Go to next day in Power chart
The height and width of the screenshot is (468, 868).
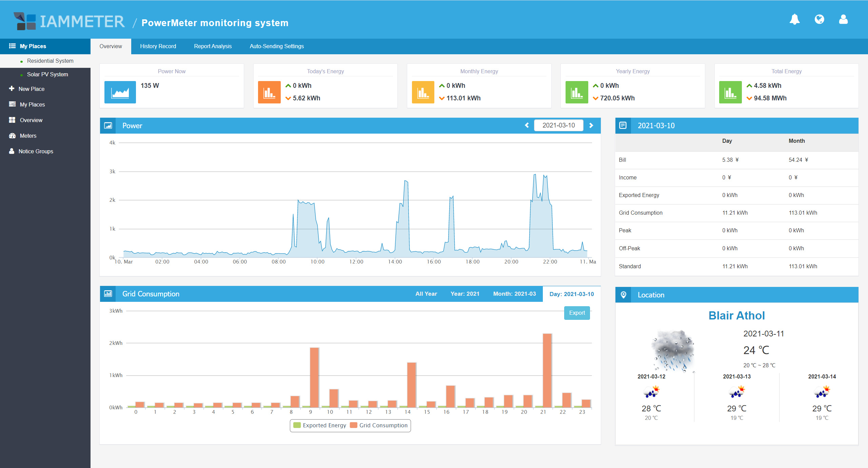point(591,125)
